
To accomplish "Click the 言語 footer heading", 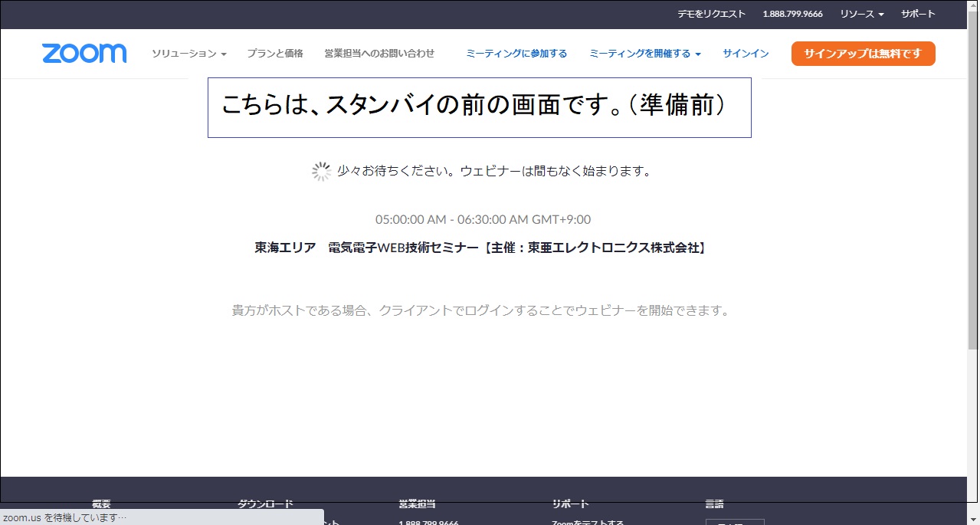I will (x=714, y=504).
